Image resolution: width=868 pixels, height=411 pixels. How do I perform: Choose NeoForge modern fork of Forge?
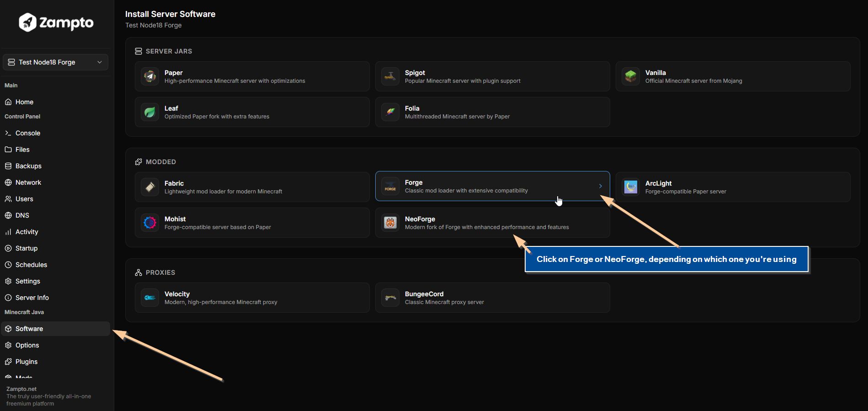[493, 223]
